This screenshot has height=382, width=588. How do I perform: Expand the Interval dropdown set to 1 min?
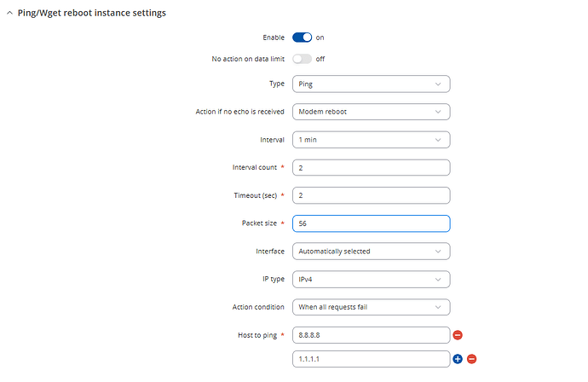pos(371,140)
